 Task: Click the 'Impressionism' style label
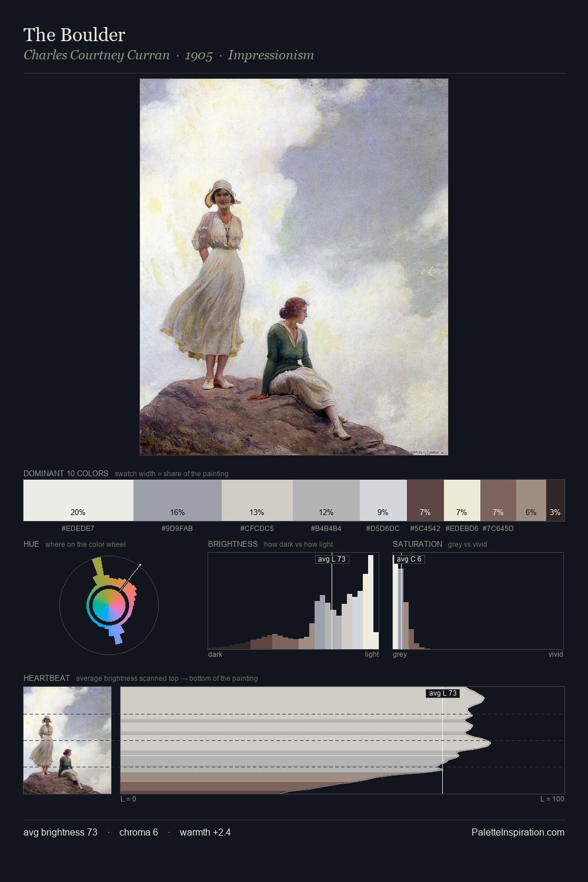tap(271, 55)
